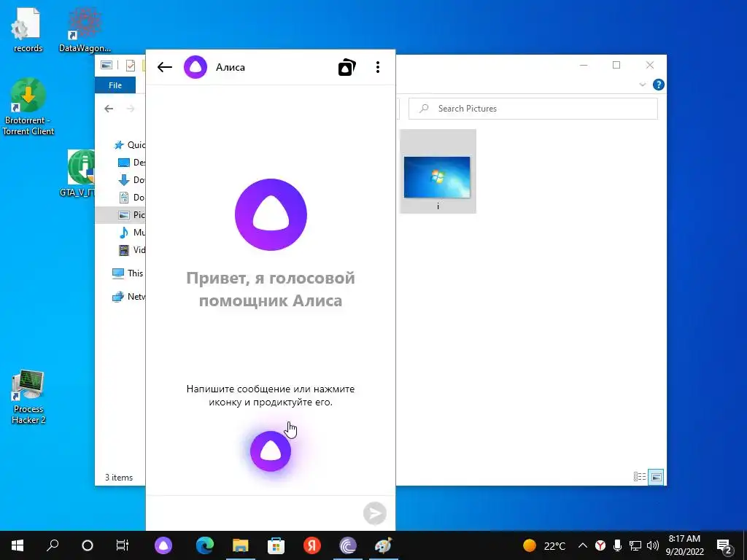Screen dimensions: 747x560
Task: Select DataWagon desktop shortcut
Action: [85, 29]
